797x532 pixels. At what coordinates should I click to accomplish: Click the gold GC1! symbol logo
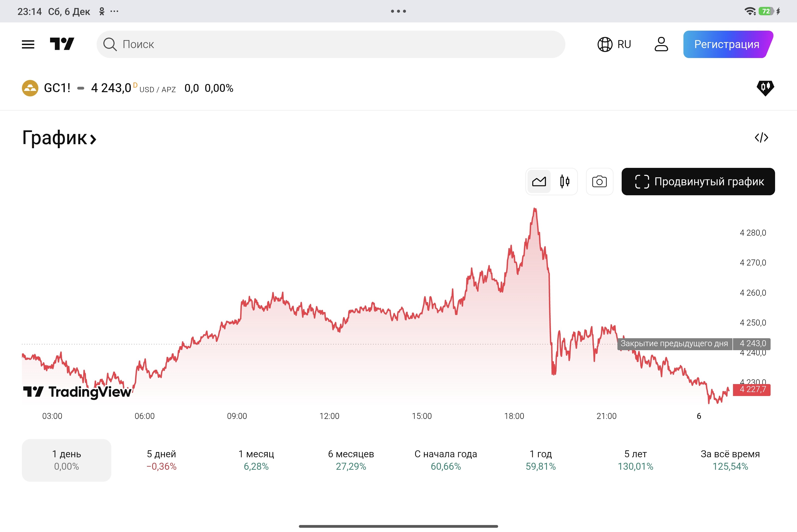coord(30,88)
